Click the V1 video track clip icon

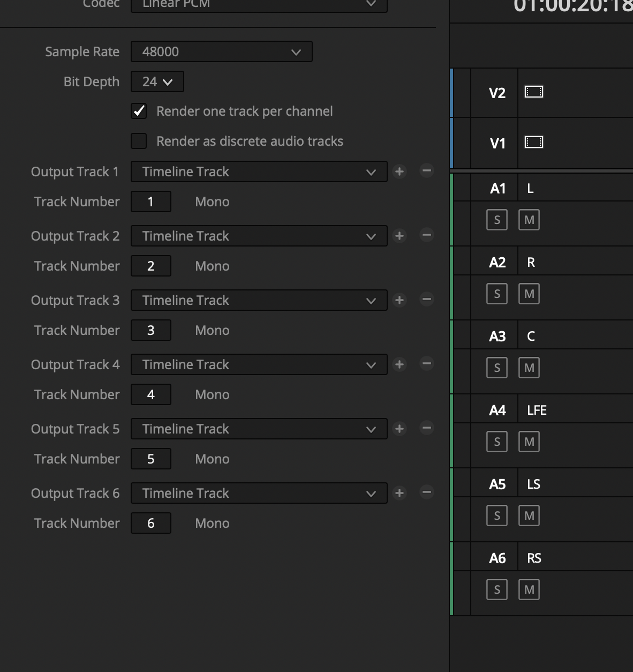coord(534,142)
